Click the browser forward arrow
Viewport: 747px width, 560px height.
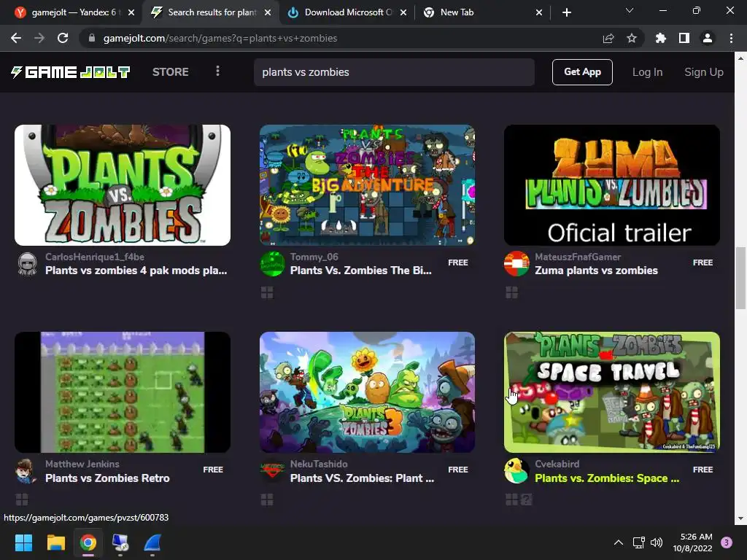39,38
